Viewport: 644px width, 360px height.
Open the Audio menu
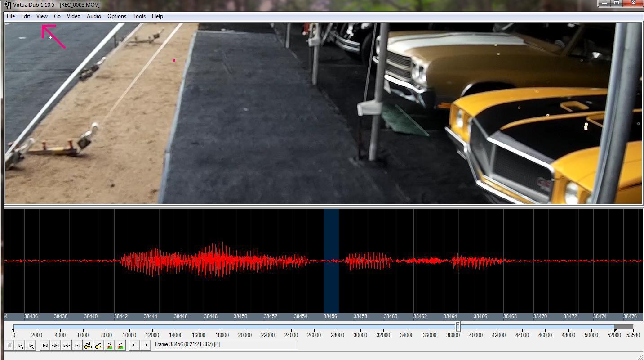coord(93,16)
